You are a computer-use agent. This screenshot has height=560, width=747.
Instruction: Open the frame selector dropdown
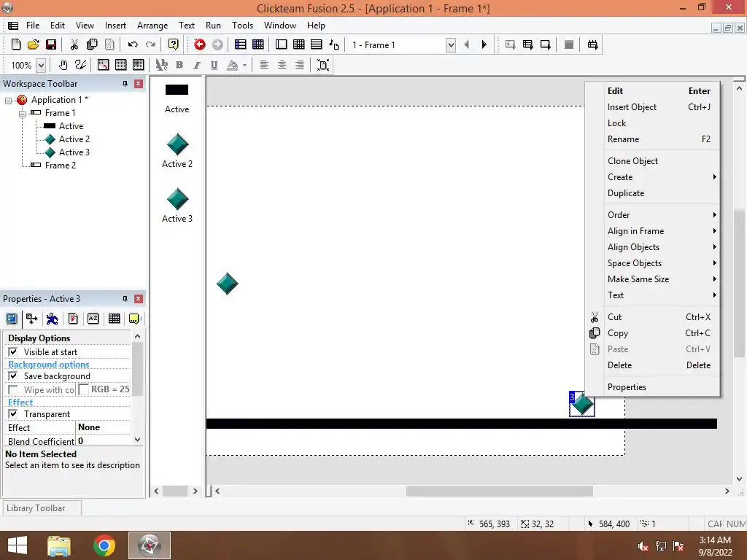[450, 45]
